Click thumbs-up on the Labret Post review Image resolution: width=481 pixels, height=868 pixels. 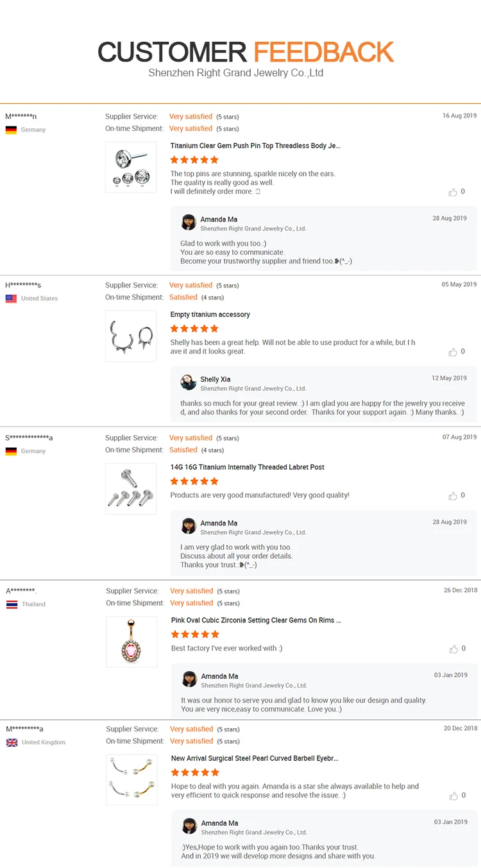pos(453,495)
